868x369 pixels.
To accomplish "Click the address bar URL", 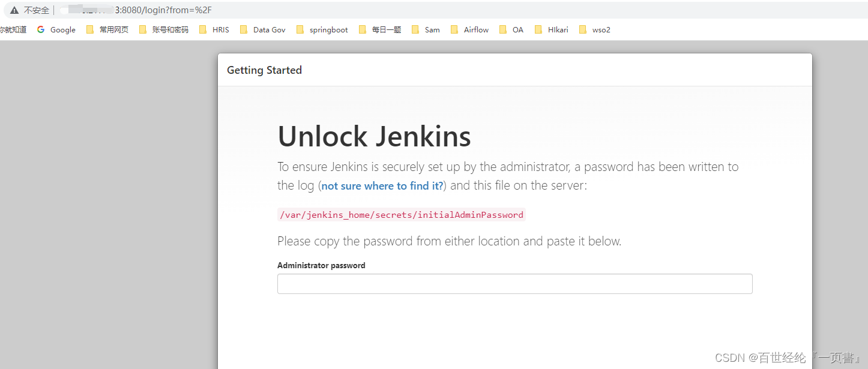I will pos(137,10).
